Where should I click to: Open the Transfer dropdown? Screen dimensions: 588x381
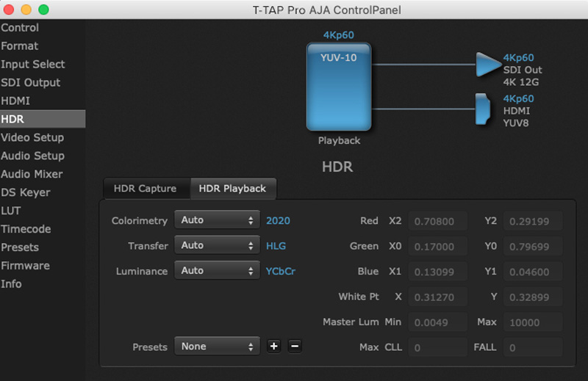[x=217, y=246]
